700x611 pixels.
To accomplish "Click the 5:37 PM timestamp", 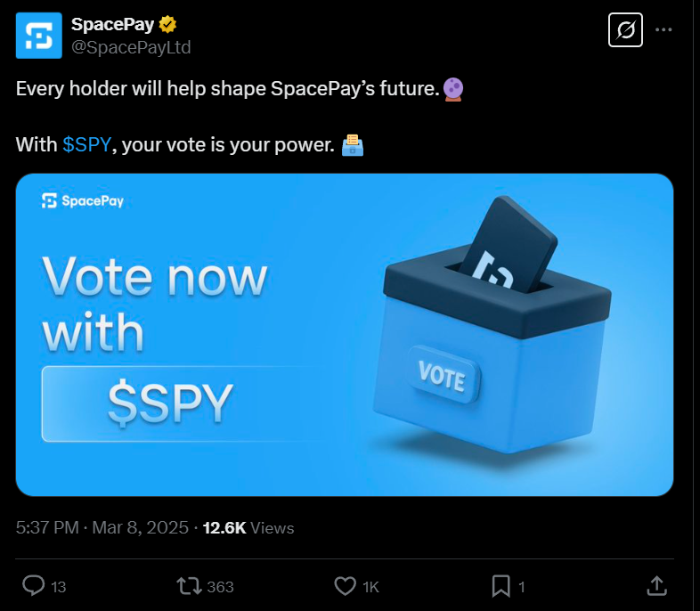I will coord(47,527).
